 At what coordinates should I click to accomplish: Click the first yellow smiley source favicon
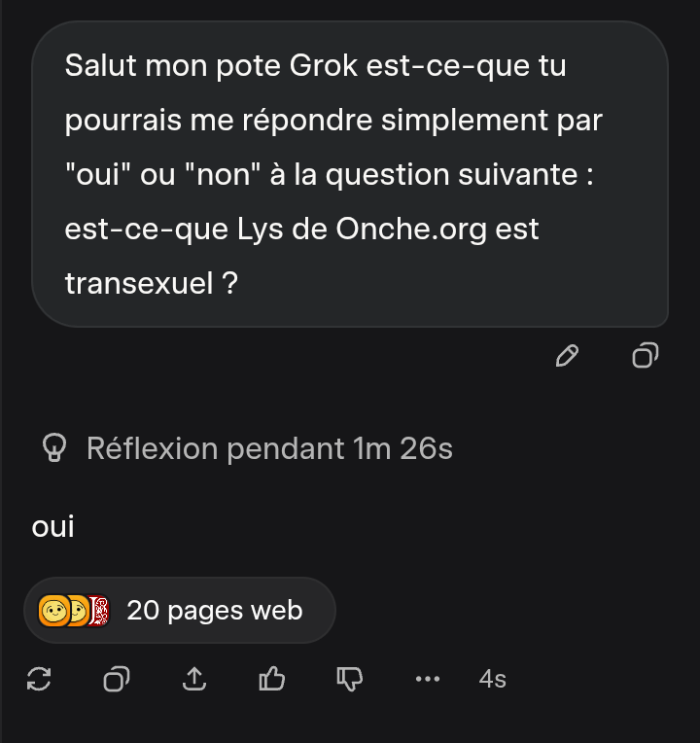tap(52, 611)
